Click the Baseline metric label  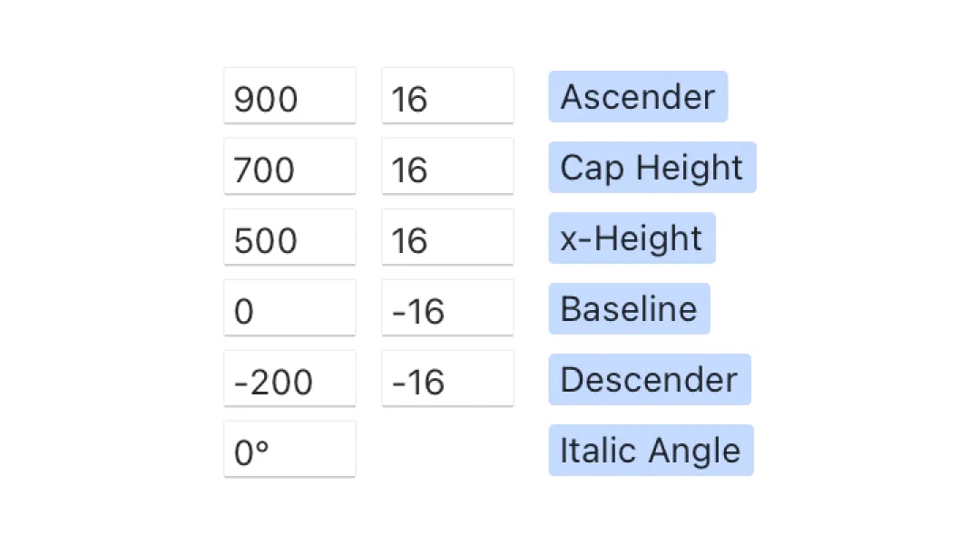(630, 308)
